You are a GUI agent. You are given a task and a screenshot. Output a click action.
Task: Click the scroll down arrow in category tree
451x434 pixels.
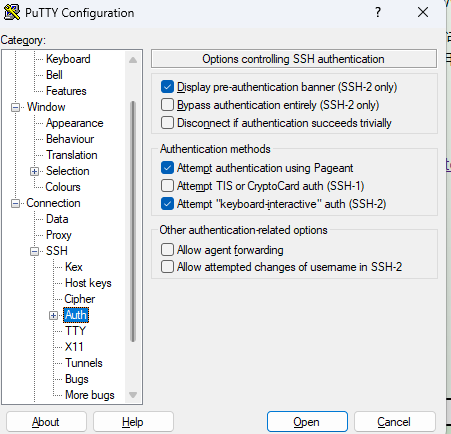click(x=133, y=395)
